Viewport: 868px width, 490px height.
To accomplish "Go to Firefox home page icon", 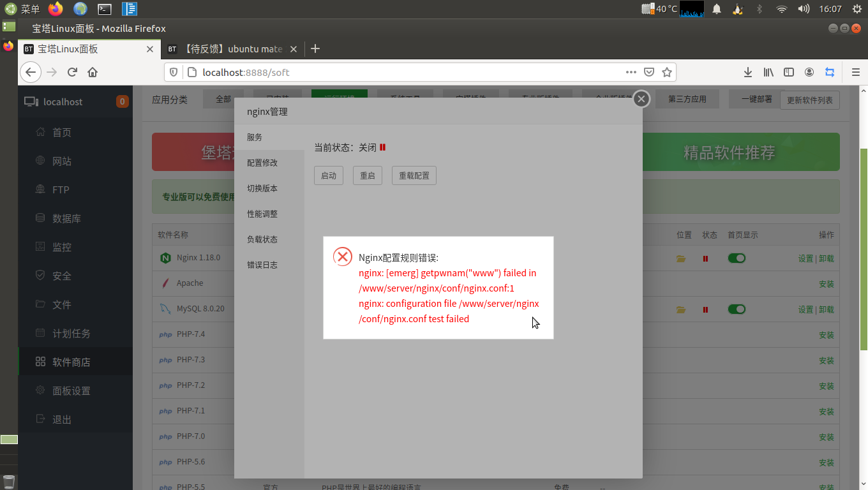I will coord(93,72).
